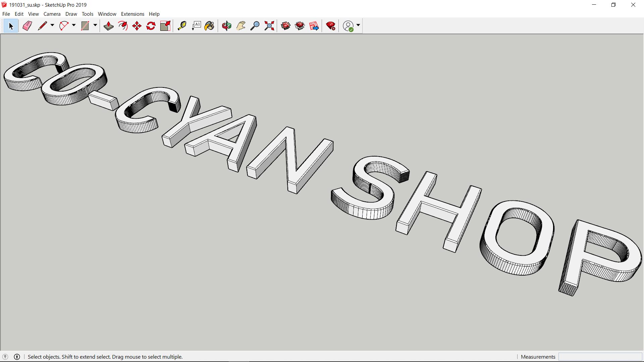The height and width of the screenshot is (362, 644).
Task: Click the user account sign-in icon
Action: pos(348,26)
